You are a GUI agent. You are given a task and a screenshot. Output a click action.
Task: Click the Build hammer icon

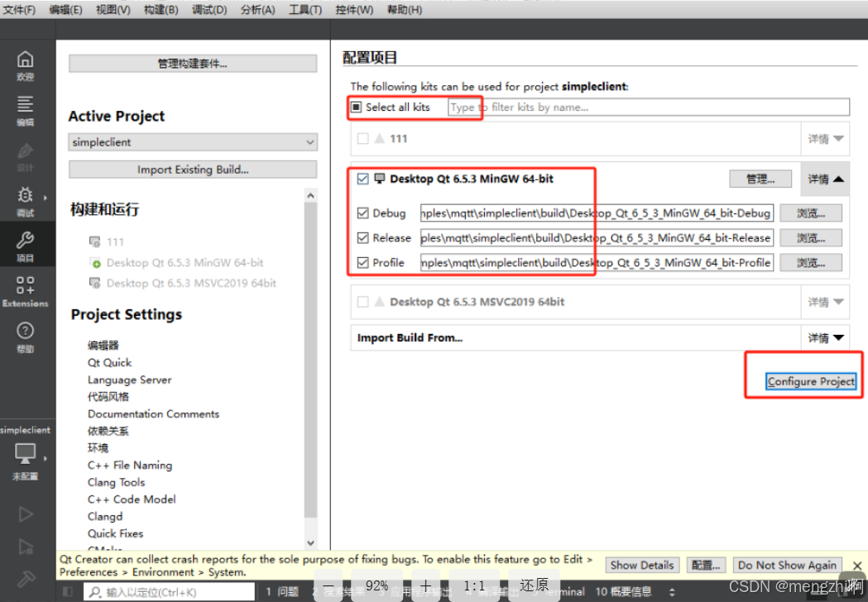[26, 579]
